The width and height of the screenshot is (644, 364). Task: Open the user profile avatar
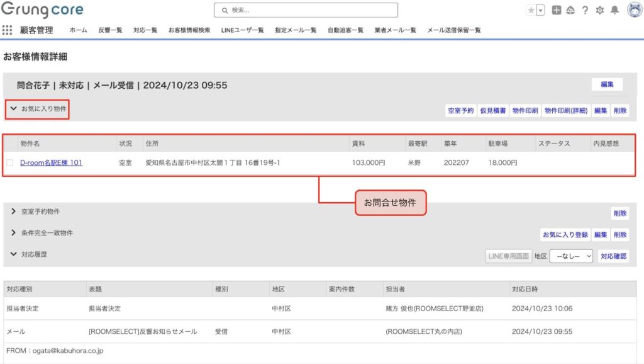[x=634, y=10]
